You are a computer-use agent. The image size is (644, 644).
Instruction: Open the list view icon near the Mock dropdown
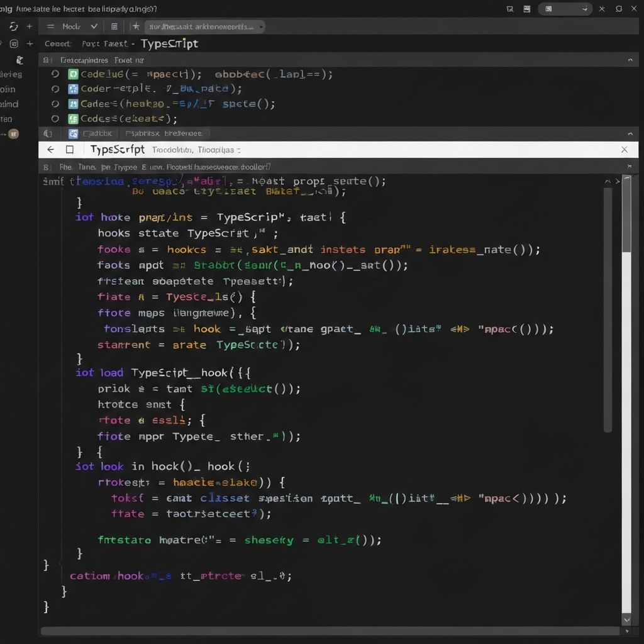click(115, 26)
